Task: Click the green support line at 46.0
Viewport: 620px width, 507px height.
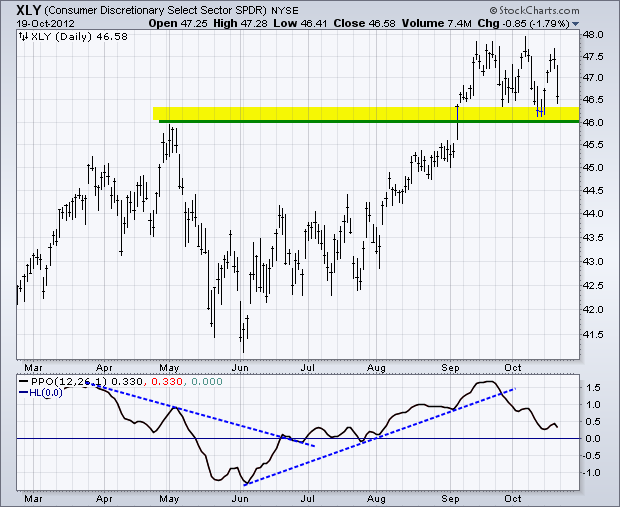Action: coord(369,121)
